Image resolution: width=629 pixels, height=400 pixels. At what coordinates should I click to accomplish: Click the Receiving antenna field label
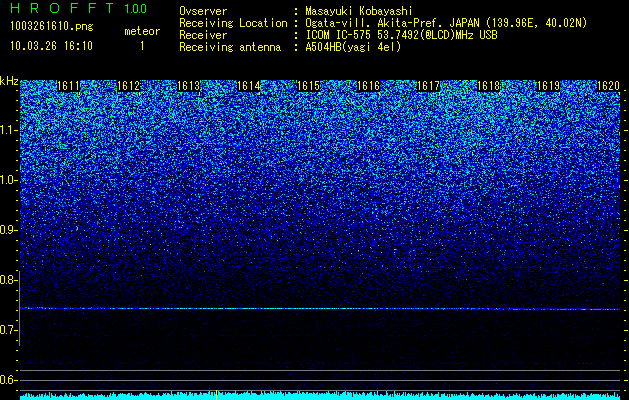[230, 47]
